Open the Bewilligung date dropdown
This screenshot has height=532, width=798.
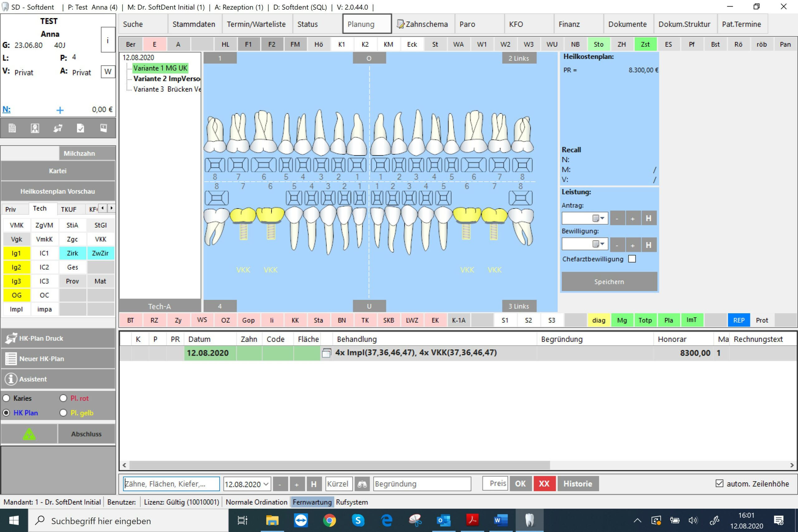599,244
